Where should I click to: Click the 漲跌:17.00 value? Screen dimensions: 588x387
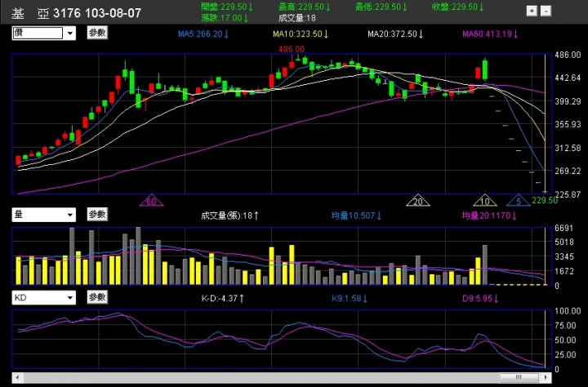225,18
